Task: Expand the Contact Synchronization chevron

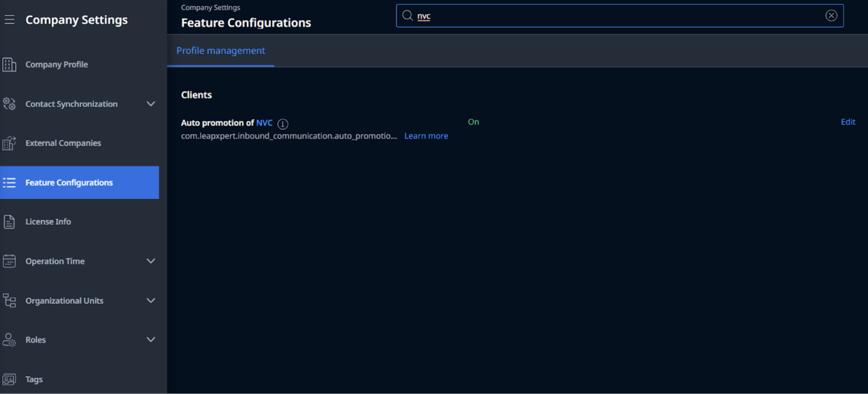Action: [151, 104]
